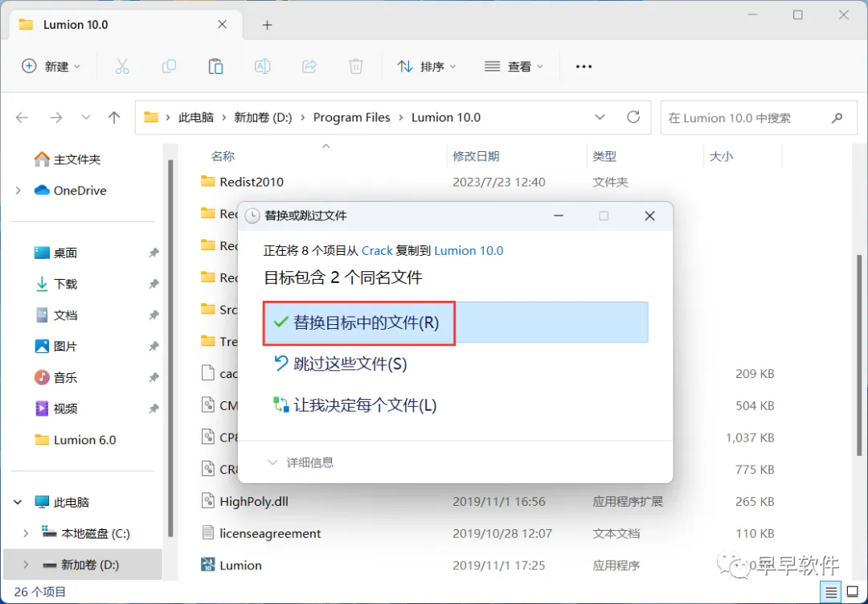Image resolution: width=868 pixels, height=604 pixels.
Task: Click the Redist2010 folder icon
Action: (x=207, y=181)
